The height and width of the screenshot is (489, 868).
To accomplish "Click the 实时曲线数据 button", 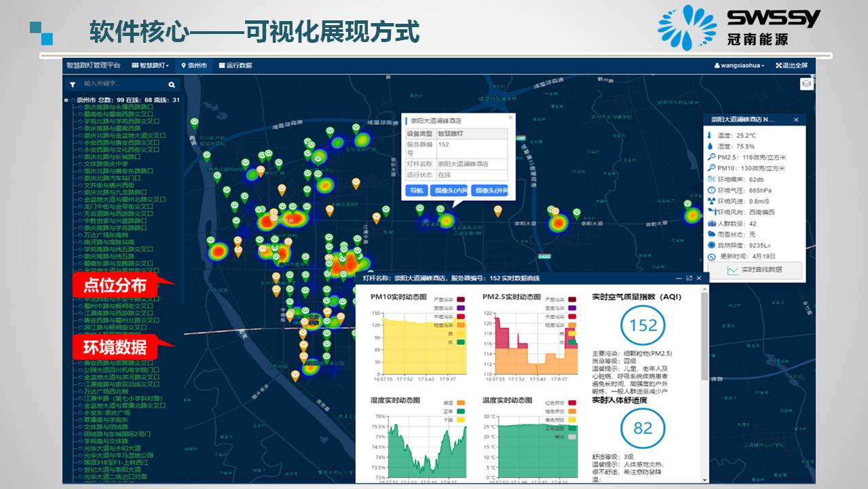I will tap(754, 270).
